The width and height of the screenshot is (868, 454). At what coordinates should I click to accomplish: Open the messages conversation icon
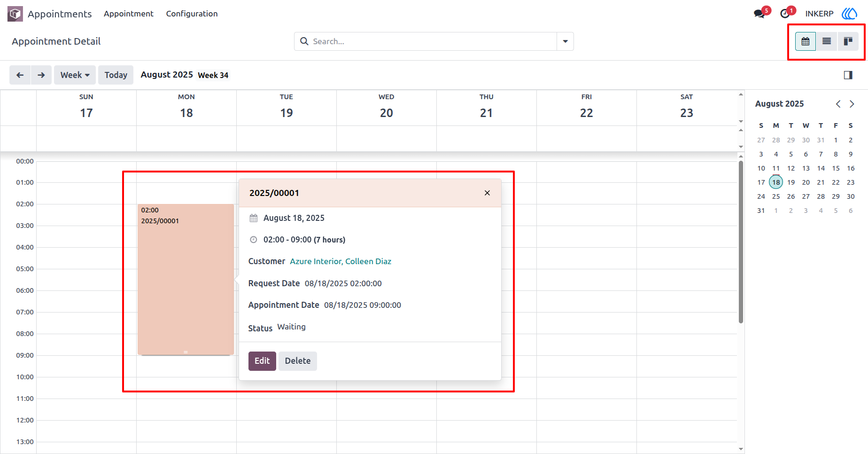pos(759,14)
